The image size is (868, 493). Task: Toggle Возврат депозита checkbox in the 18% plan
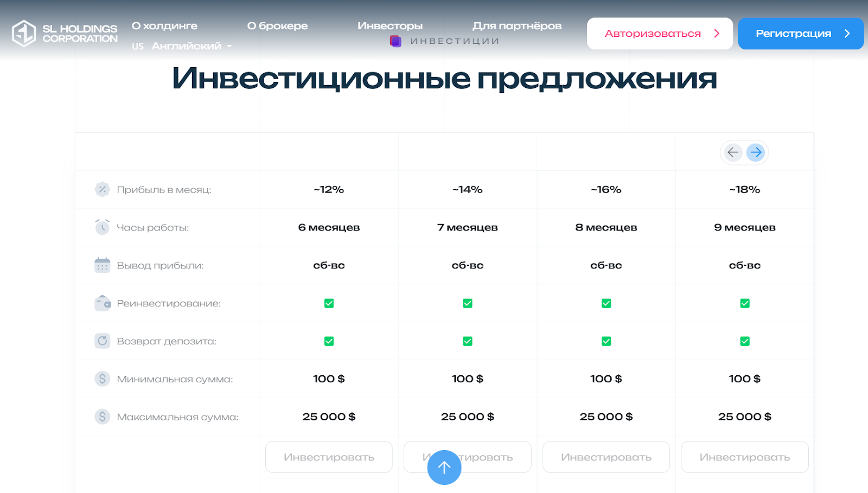[x=745, y=341]
